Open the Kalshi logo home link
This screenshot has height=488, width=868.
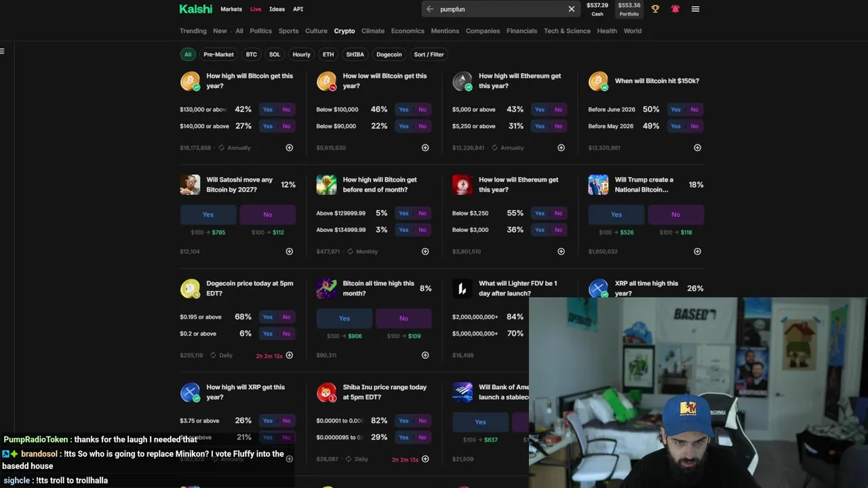point(195,9)
